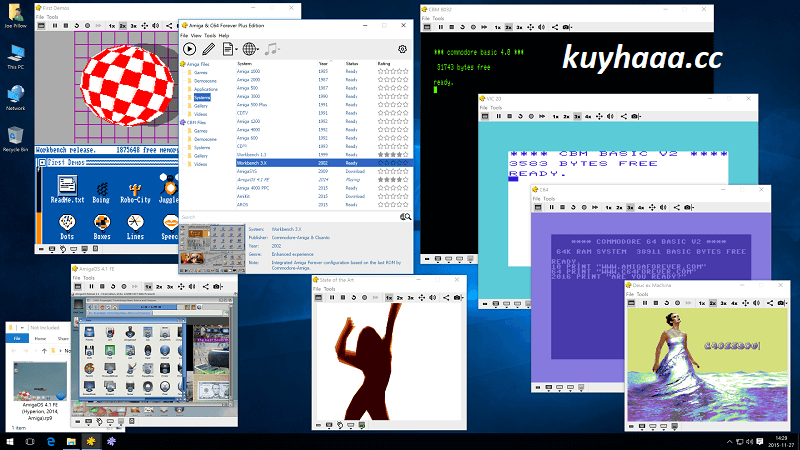Image resolution: width=800 pixels, height=450 pixels.
Task: Open the globe web dropdown in Amiga Forever
Action: (250, 49)
